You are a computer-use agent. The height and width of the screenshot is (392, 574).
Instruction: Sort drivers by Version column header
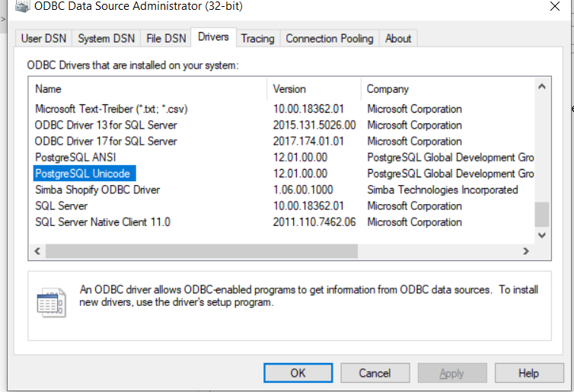click(313, 89)
